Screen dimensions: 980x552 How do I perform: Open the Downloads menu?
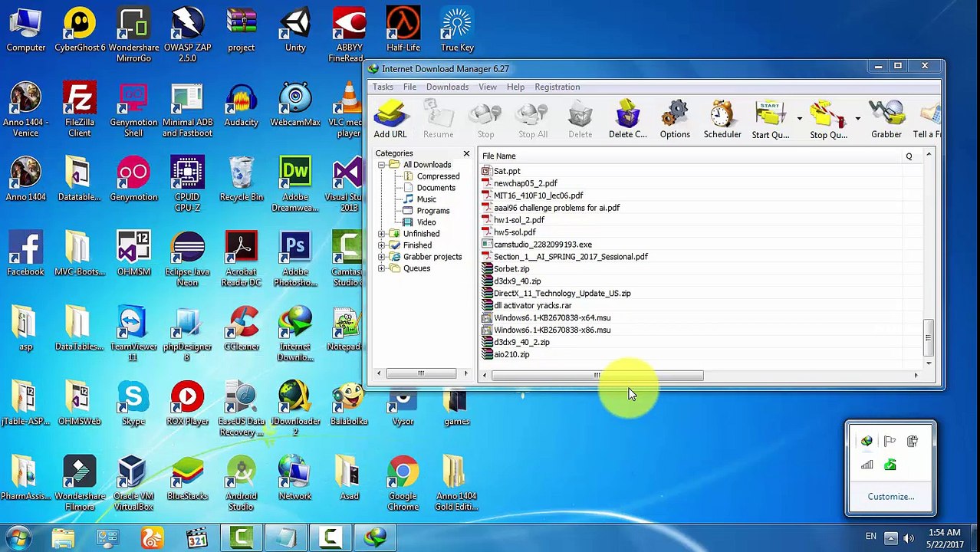[447, 87]
